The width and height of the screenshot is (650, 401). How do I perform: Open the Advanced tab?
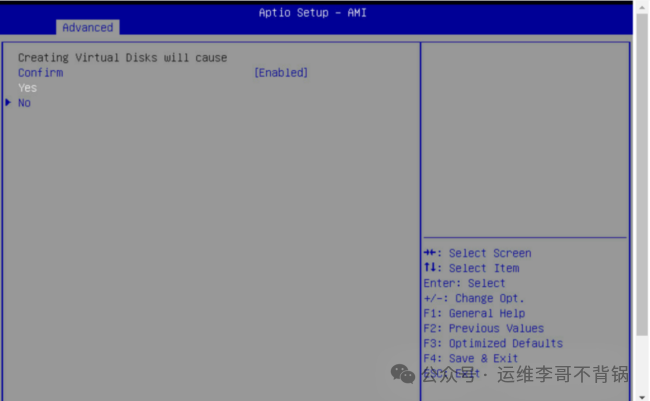[x=87, y=27]
